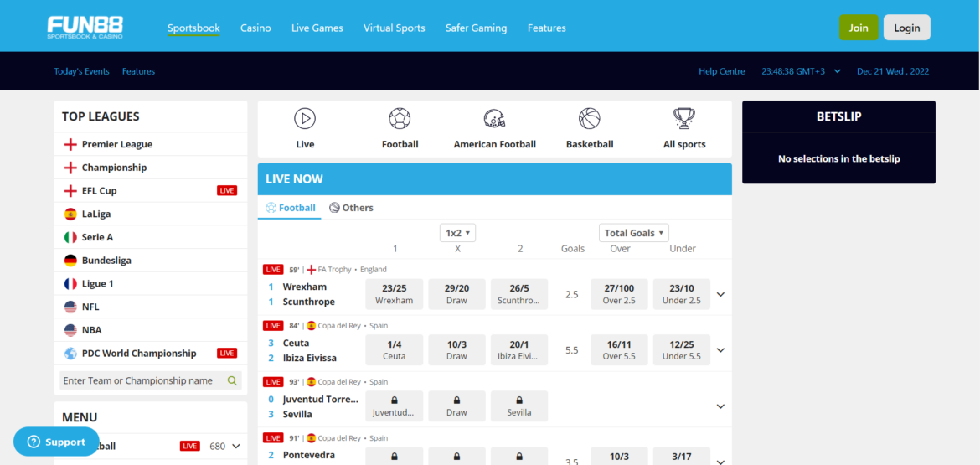The image size is (980, 465).
Task: Click the France flag beside Ligue 1
Action: (x=70, y=284)
